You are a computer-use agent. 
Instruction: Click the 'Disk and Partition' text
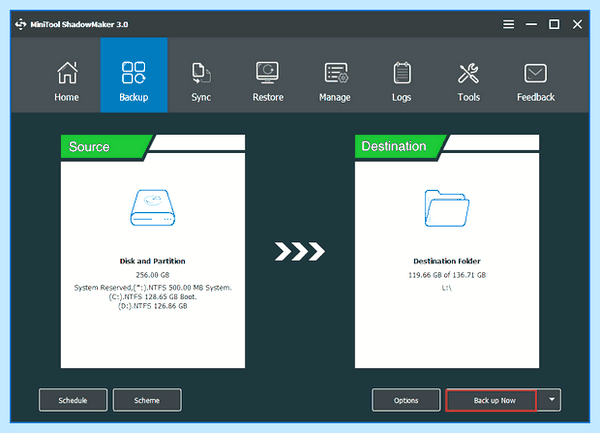pos(153,261)
